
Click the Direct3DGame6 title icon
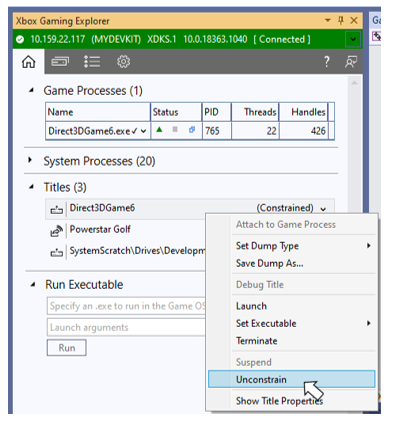tap(56, 210)
